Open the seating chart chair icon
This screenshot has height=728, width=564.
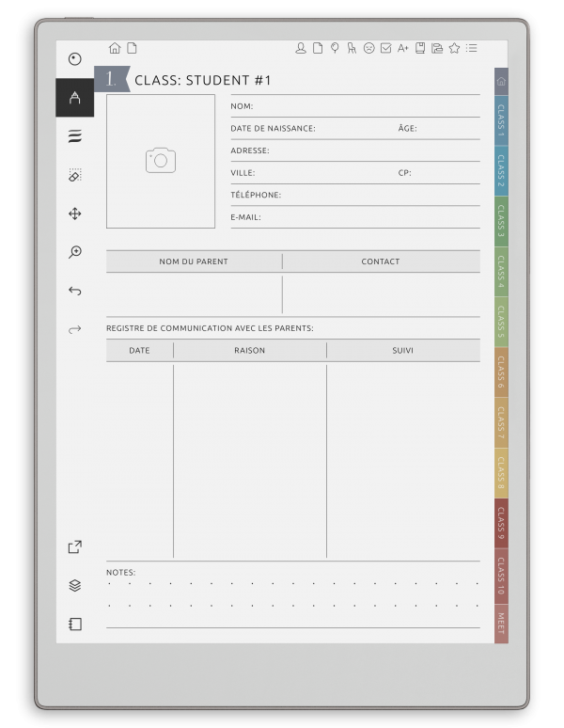[x=352, y=48]
